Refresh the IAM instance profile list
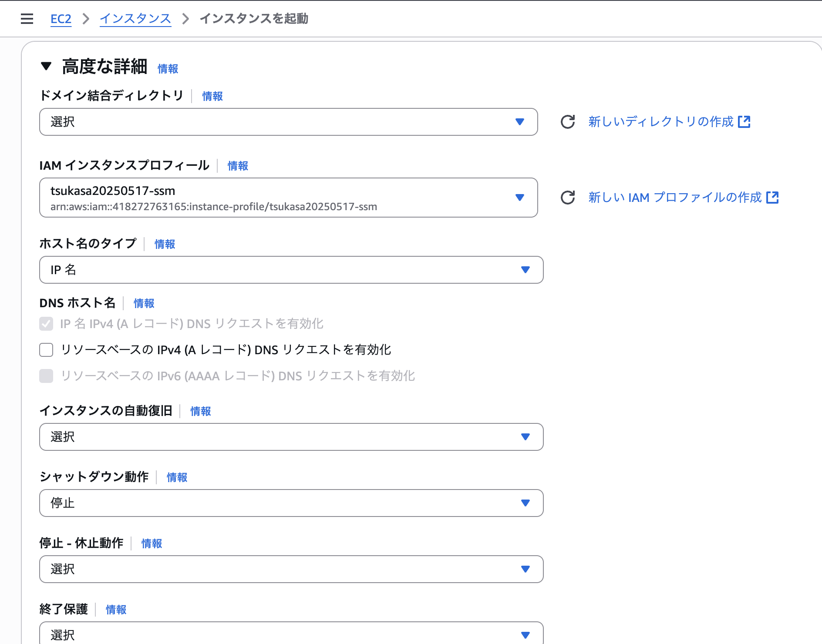This screenshot has width=822, height=644. point(567,198)
